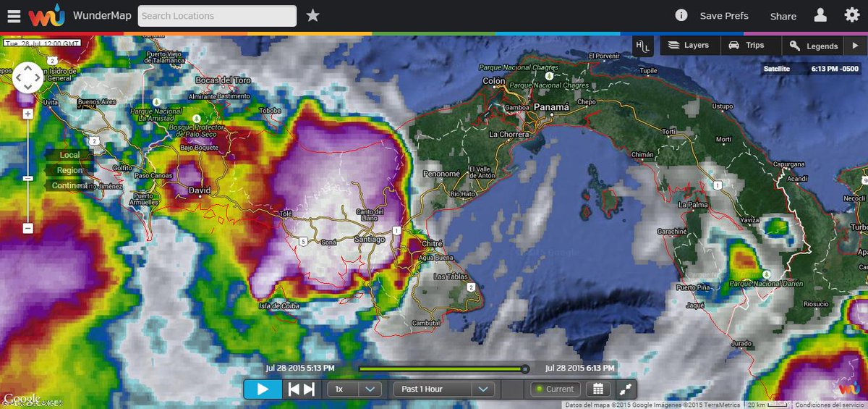The width and height of the screenshot is (868, 409).
Task: Toggle the Current live mode button
Action: point(554,389)
